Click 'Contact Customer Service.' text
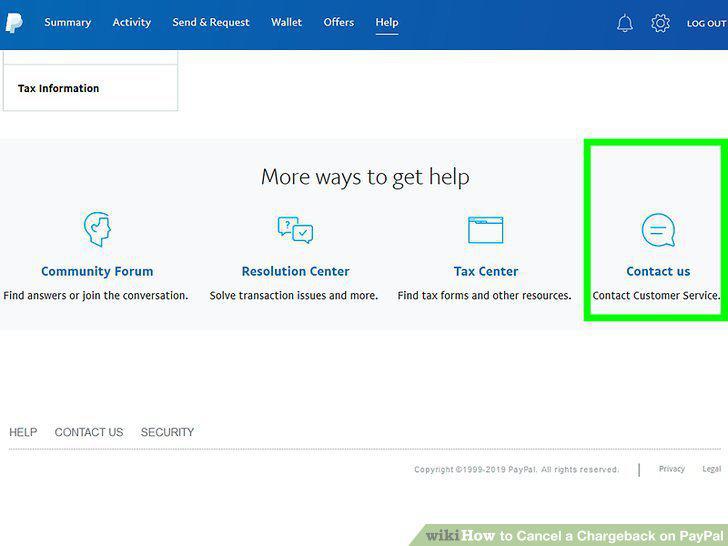 click(x=656, y=295)
